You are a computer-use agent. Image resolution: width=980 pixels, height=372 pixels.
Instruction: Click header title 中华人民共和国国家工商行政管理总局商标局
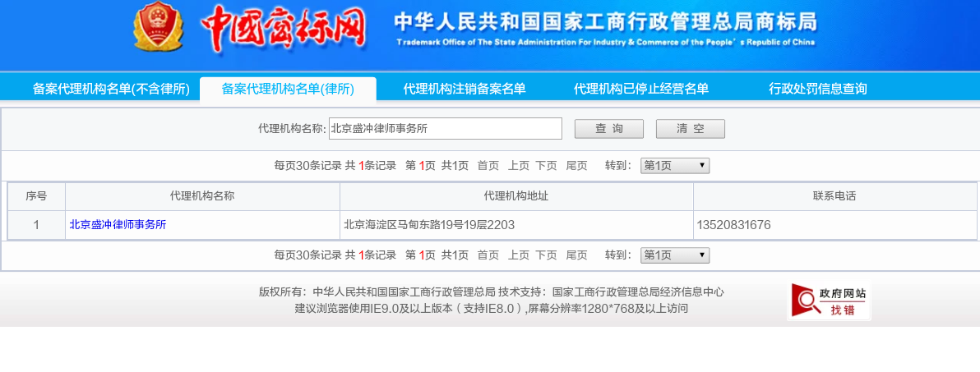[605, 22]
